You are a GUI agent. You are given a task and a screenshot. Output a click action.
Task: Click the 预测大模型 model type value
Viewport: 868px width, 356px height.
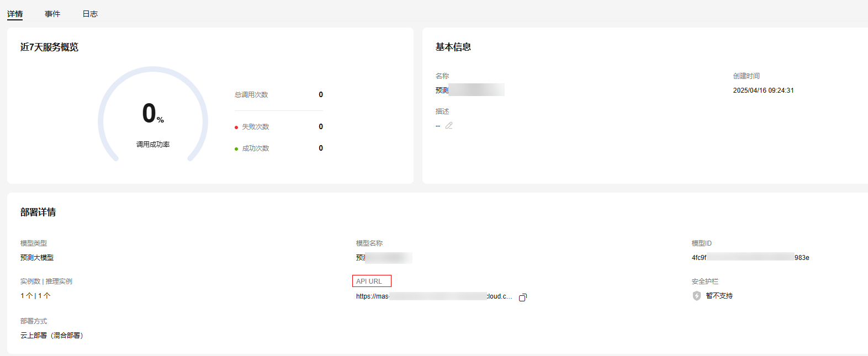pos(37,258)
